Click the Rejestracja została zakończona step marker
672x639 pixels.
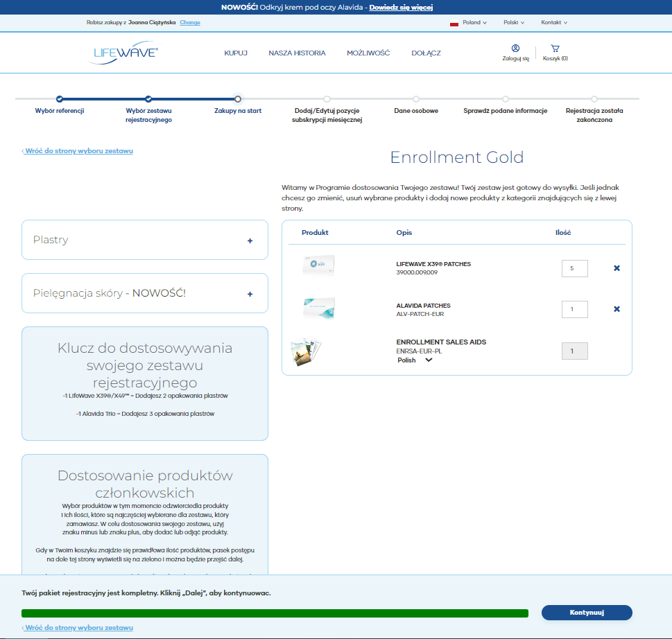pos(594,99)
